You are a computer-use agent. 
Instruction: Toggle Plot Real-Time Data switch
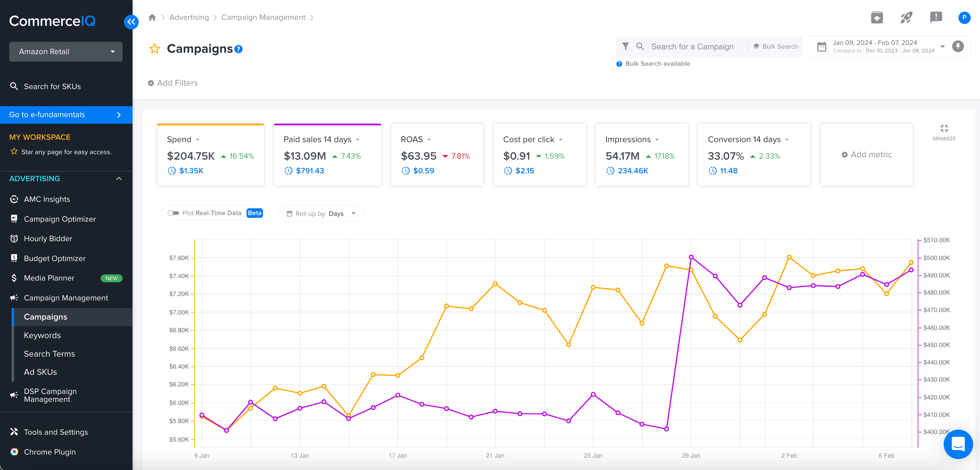pos(174,213)
